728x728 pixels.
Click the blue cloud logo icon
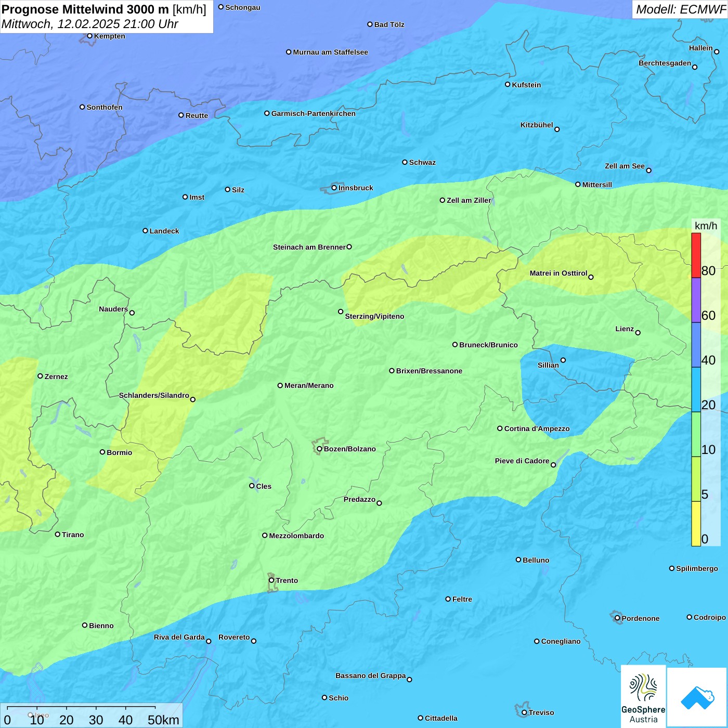[x=697, y=698]
